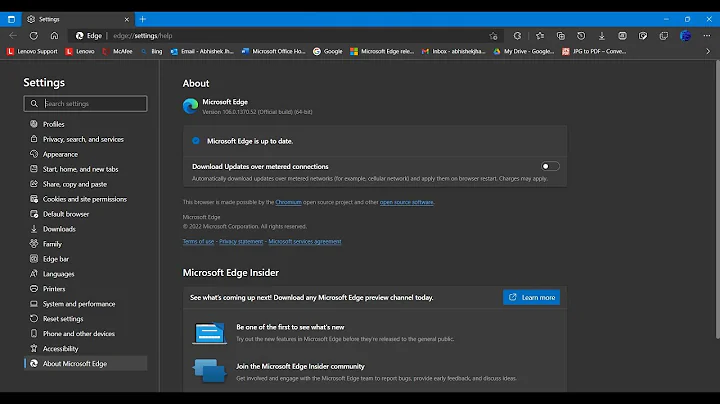720x404 pixels.
Task: Click the user profile avatar icon
Action: [686, 36]
